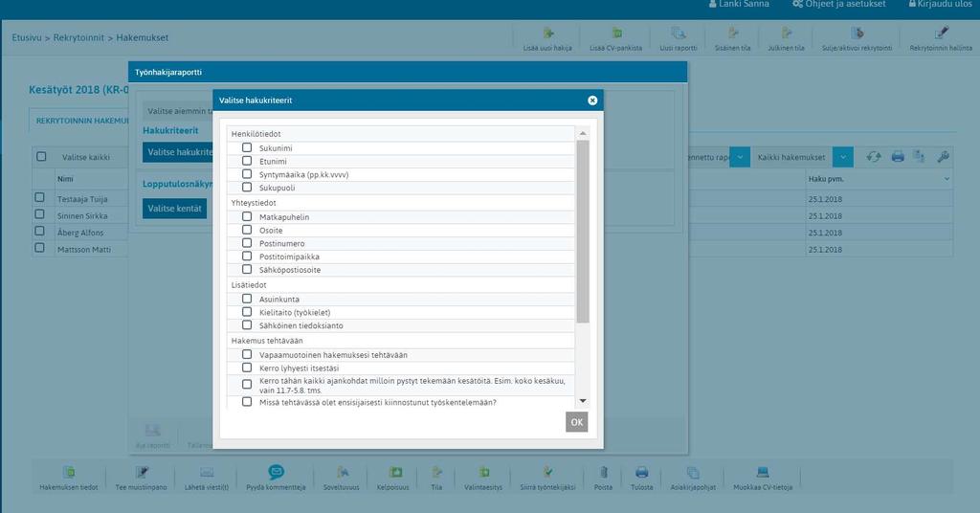Viewport: 980px width, 513px height.
Task: Tick the Sähköpostiosoite checkbox
Action: [x=247, y=269]
